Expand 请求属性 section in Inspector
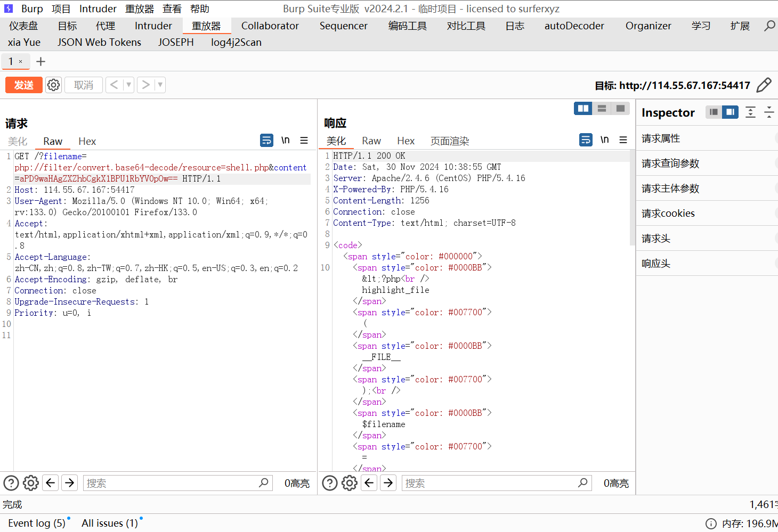 coord(707,138)
